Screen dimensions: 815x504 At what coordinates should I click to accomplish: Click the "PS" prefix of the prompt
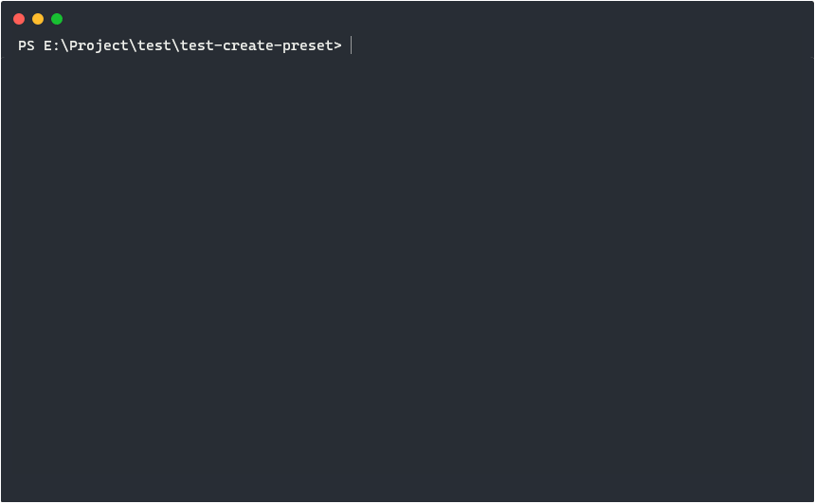pos(27,45)
